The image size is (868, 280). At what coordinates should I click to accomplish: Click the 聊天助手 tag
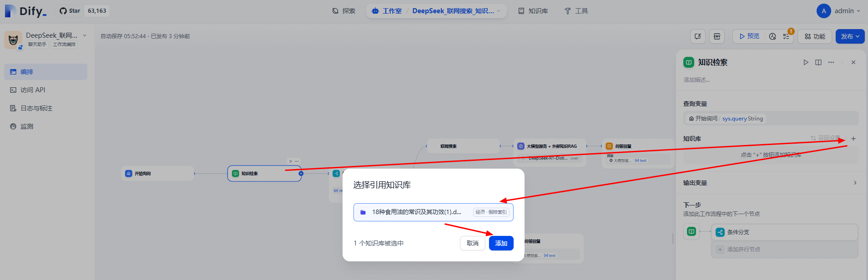click(37, 45)
